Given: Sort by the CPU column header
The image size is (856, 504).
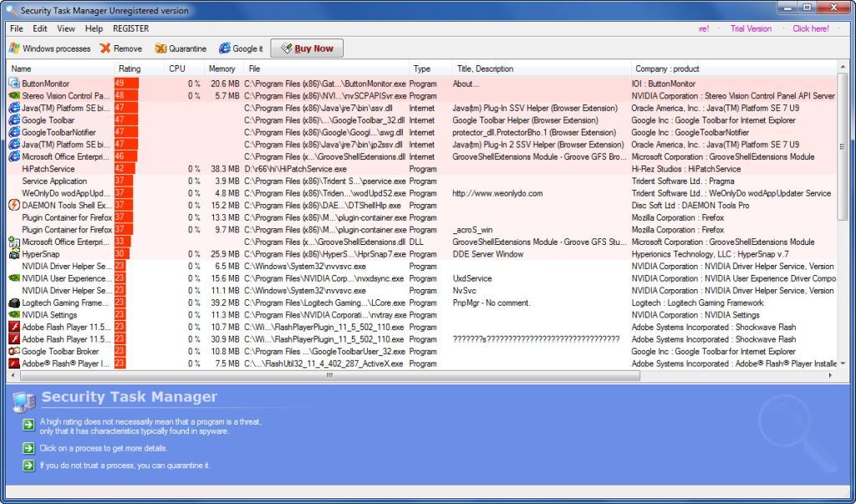Looking at the screenshot, I should 184,69.
